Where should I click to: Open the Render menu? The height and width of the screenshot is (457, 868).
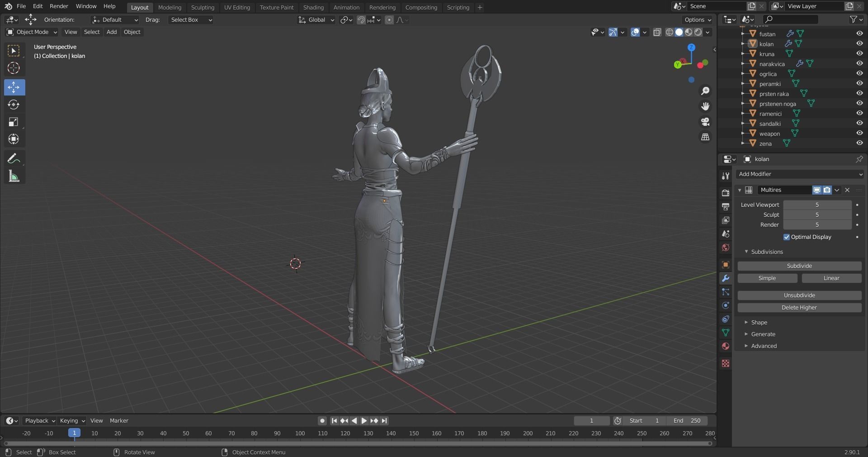click(x=59, y=6)
